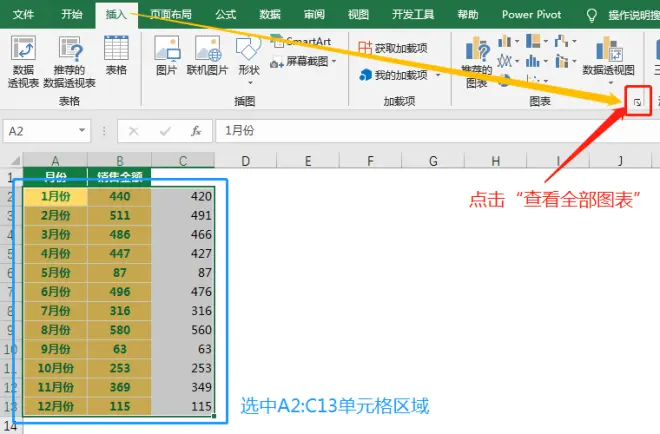Open Insert Function with fx button
The width and height of the screenshot is (660, 434).
tap(196, 131)
